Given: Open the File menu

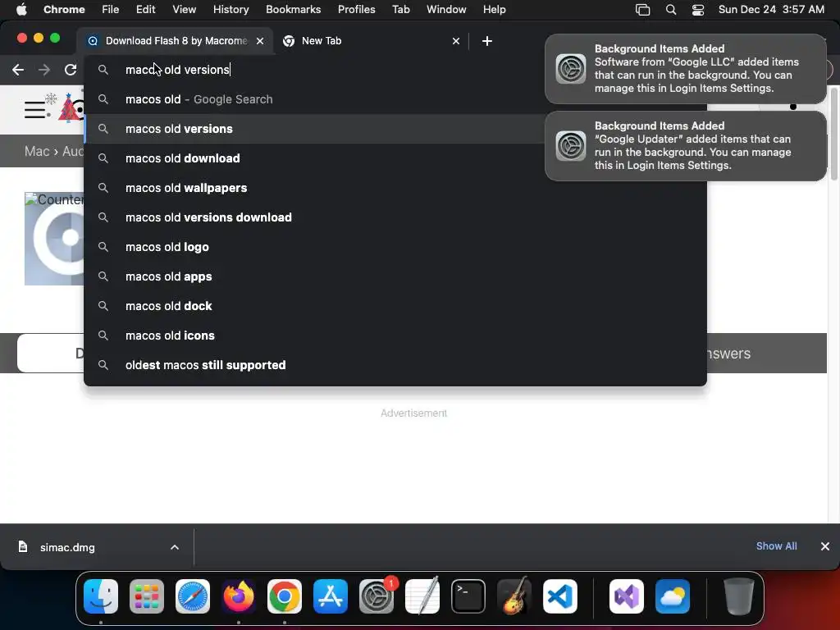Looking at the screenshot, I should [111, 9].
